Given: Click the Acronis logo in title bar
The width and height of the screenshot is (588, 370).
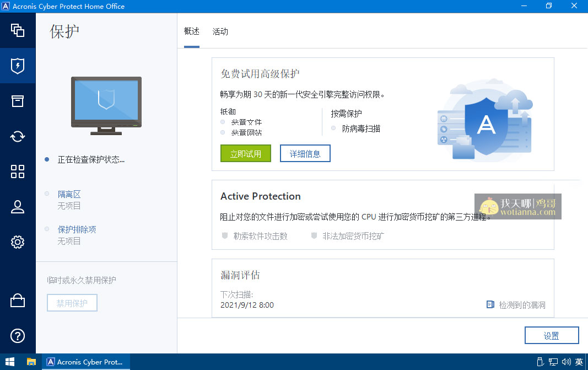Looking at the screenshot, I should point(6,6).
